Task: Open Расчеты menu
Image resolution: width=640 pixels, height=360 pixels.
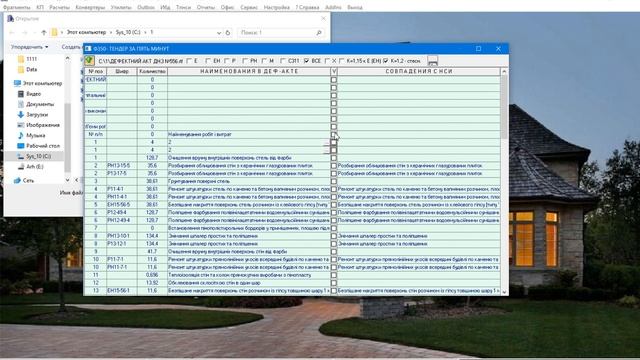Action: pyautogui.click(x=60, y=7)
